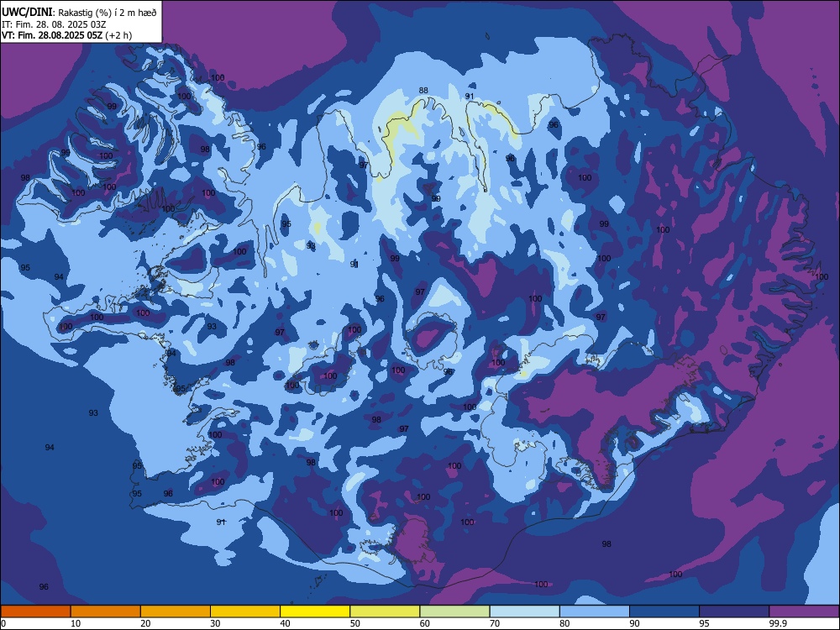840x630 pixels.
Task: Pick the 50–60 yellow-green legend swatch
Action: (x=385, y=612)
